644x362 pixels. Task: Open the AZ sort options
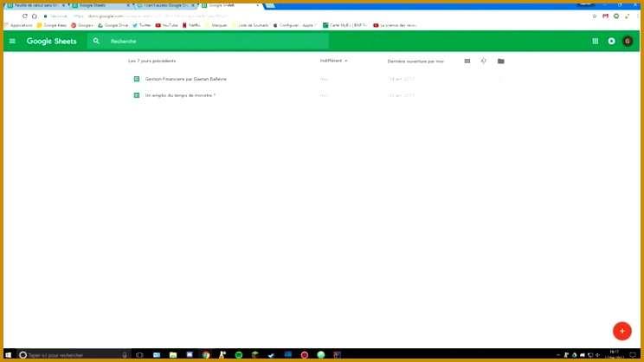click(x=483, y=61)
